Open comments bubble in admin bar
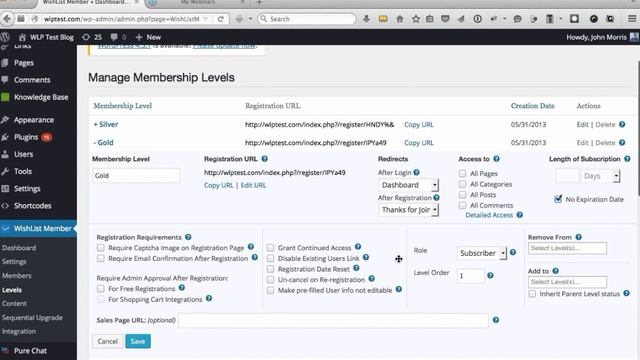The image size is (640, 360). pyautogui.click(x=118, y=37)
